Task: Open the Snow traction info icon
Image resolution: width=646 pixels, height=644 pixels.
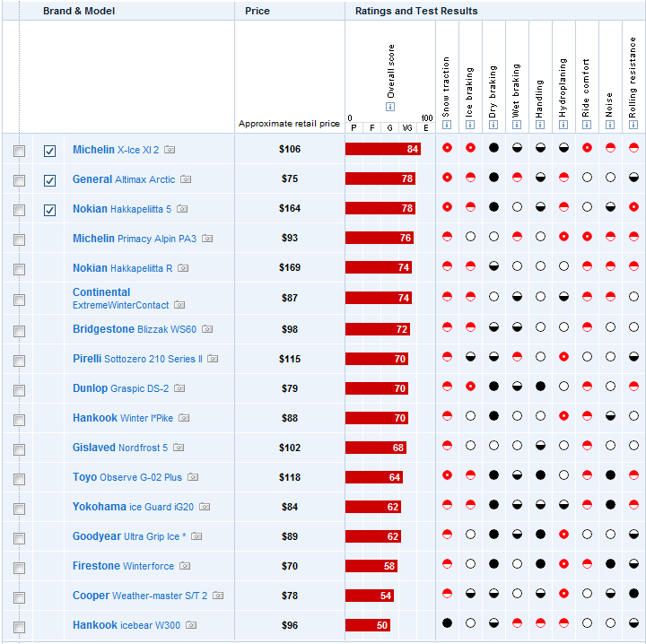Action: (x=446, y=125)
